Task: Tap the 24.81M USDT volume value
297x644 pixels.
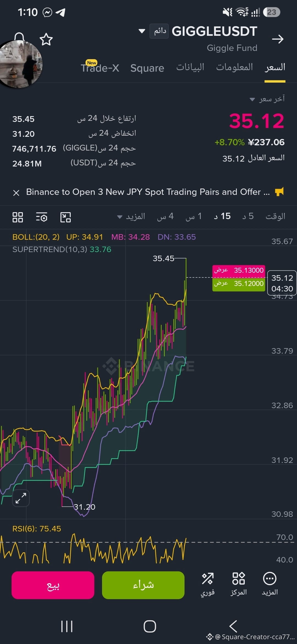Action: click(27, 164)
